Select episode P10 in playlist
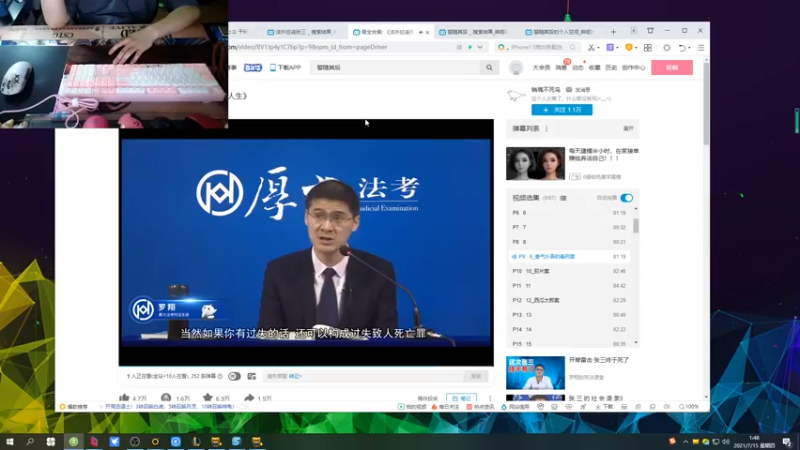This screenshot has height=450, width=800. click(569, 271)
